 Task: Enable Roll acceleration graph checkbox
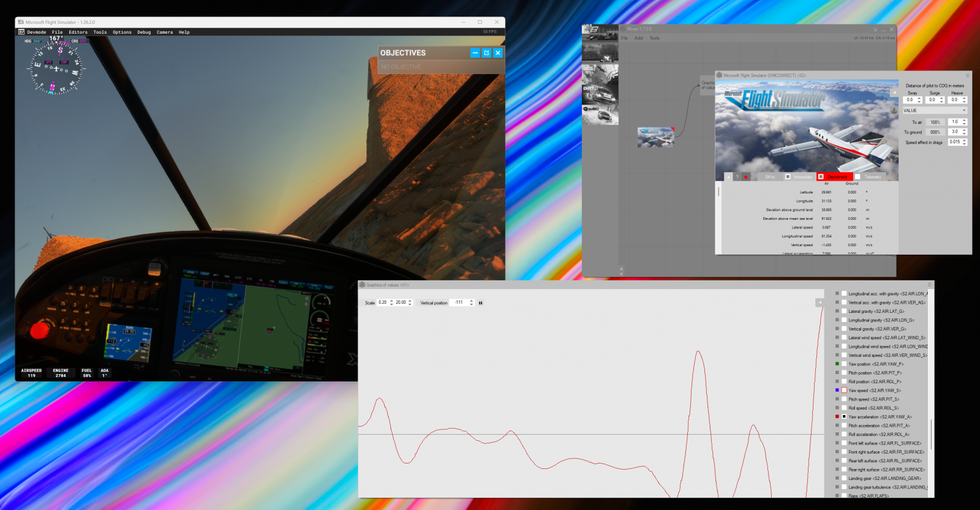tap(844, 434)
